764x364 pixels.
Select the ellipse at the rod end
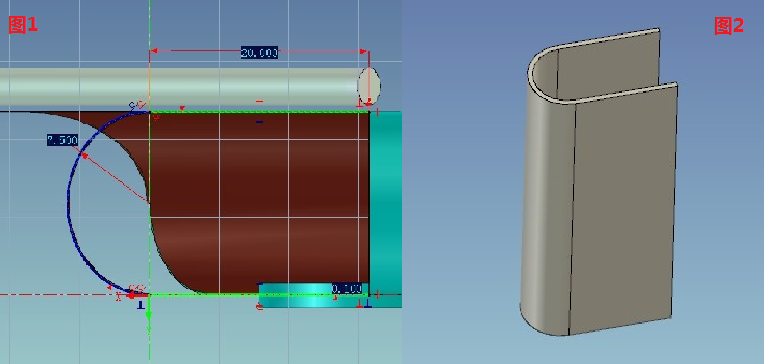(369, 86)
